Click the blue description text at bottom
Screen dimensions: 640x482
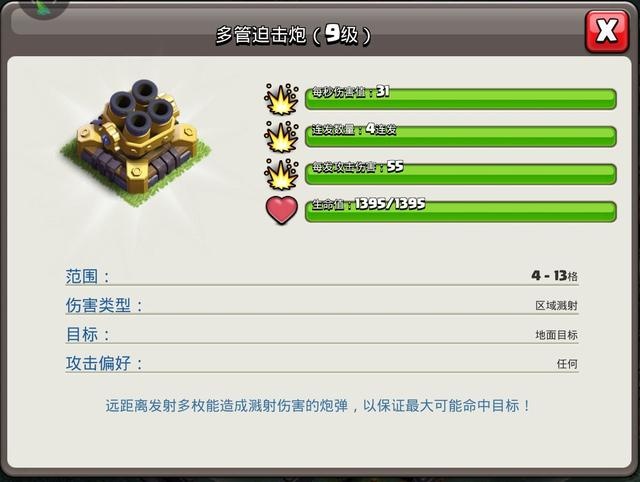318,406
